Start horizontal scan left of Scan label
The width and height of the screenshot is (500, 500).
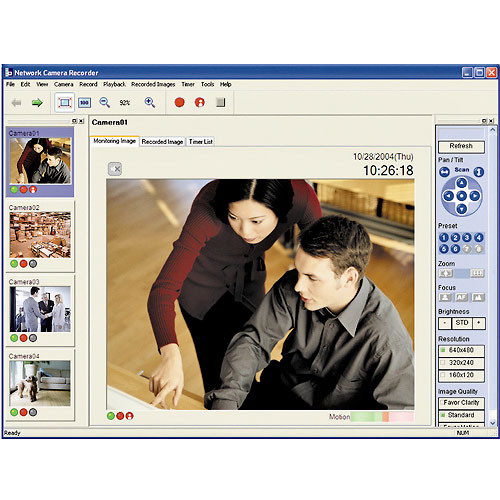click(444, 172)
